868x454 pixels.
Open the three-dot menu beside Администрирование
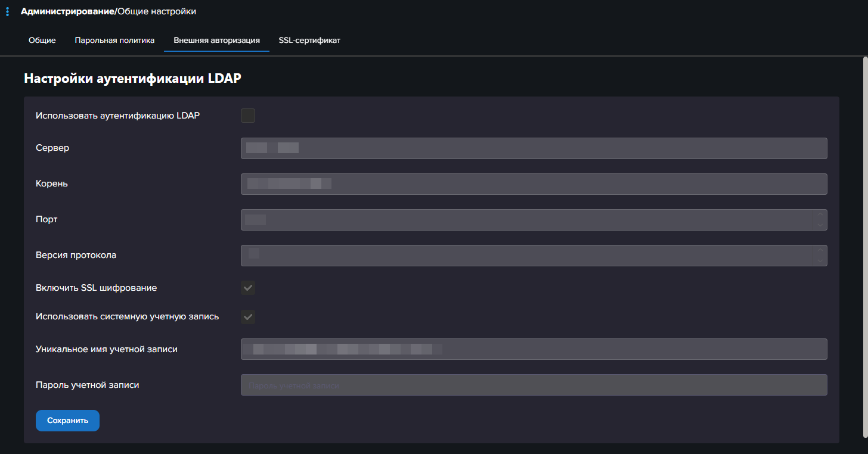click(7, 11)
